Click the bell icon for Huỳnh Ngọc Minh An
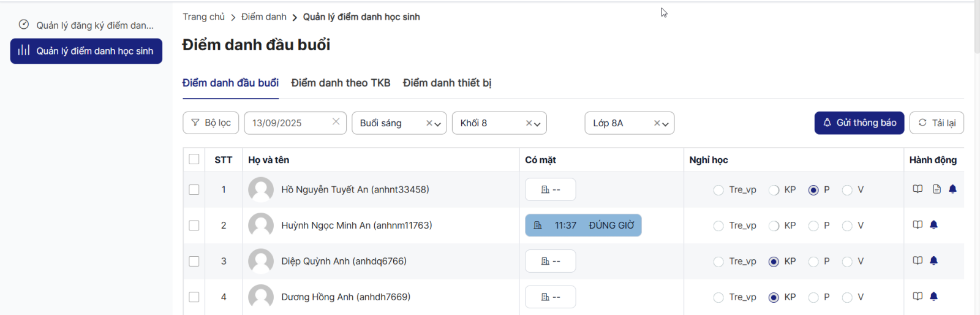The height and width of the screenshot is (315, 980). coord(933,225)
